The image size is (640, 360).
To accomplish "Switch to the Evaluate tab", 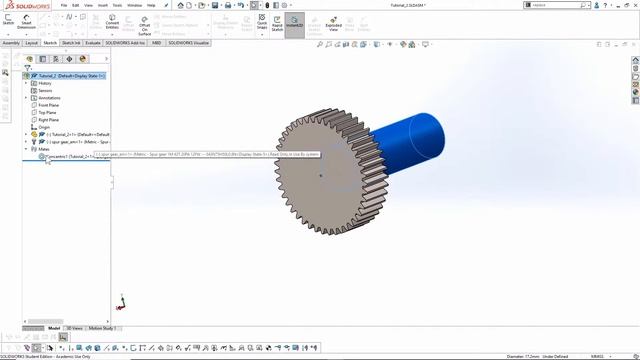I will [93, 43].
